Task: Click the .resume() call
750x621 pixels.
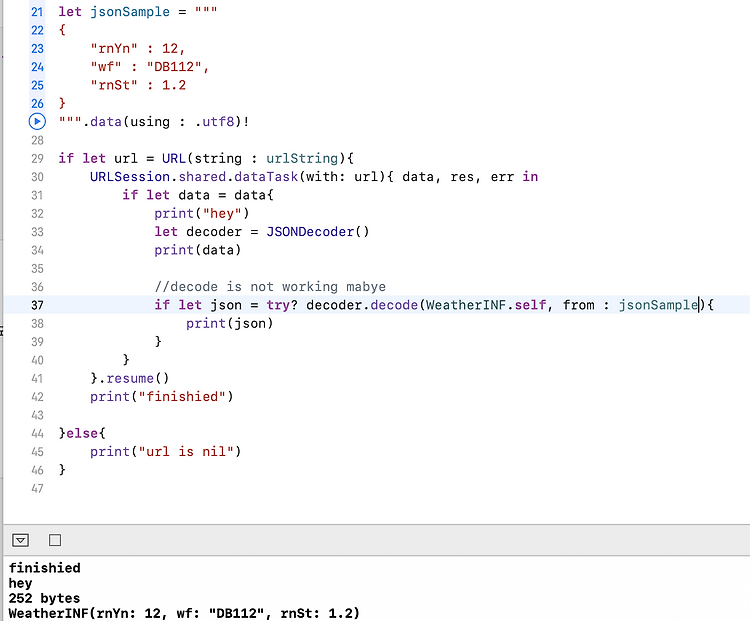Action: [133, 378]
